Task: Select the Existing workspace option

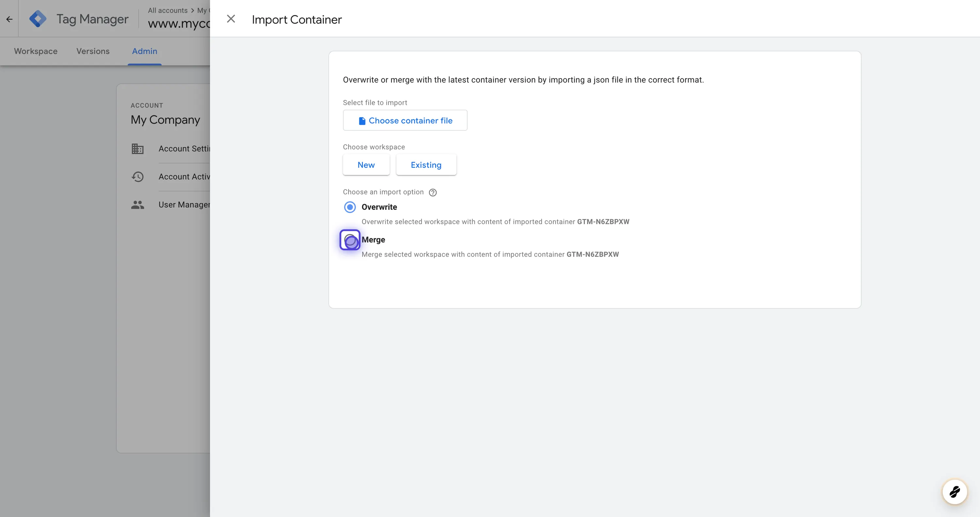Action: 426,164
